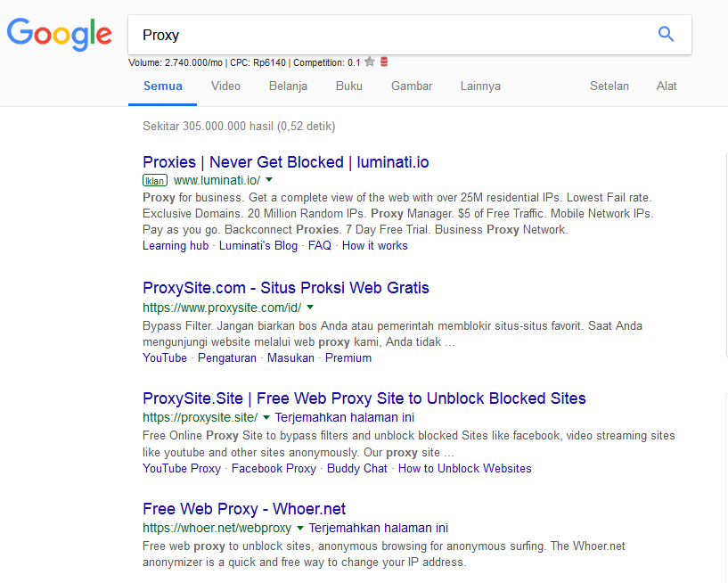
Task: Click the Volume 2.740.000/mo text
Action: (x=176, y=62)
